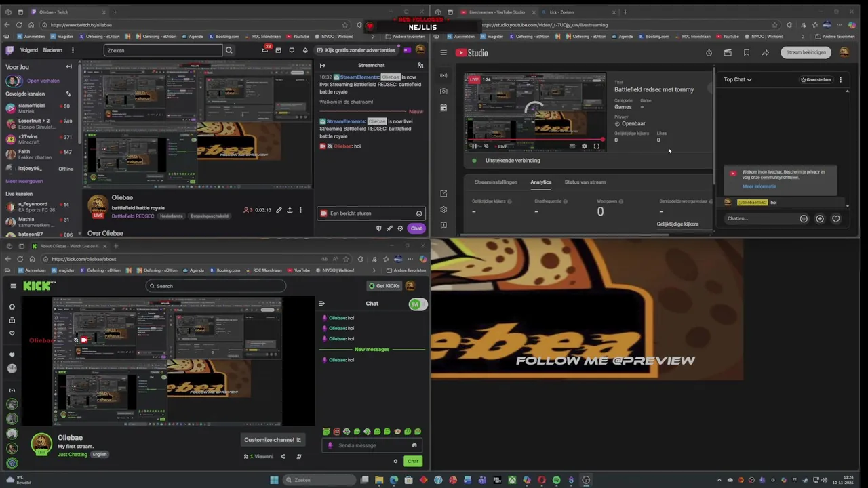Viewport: 868px width, 488px height.
Task: Focus Twitch 'Een bericht sturen' input
Action: click(x=371, y=213)
